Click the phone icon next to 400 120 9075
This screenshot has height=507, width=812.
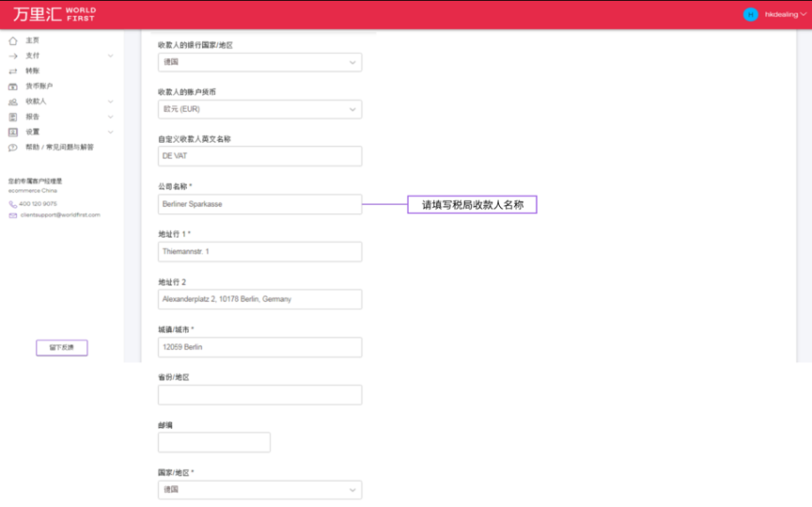(x=13, y=204)
